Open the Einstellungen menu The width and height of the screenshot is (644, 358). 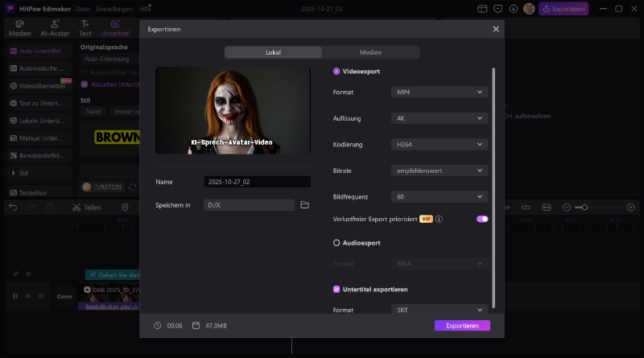point(114,9)
